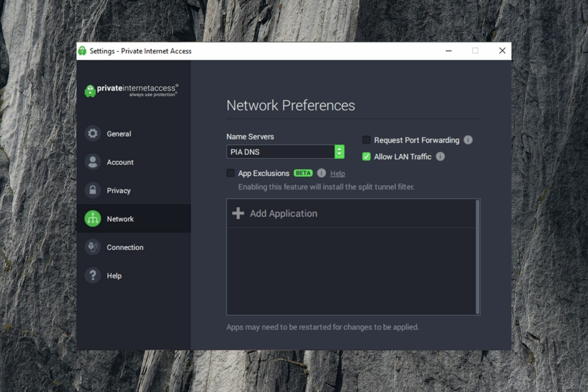Click info icon beside App Exclusions BETA
The width and height of the screenshot is (588, 392).
pyautogui.click(x=321, y=173)
